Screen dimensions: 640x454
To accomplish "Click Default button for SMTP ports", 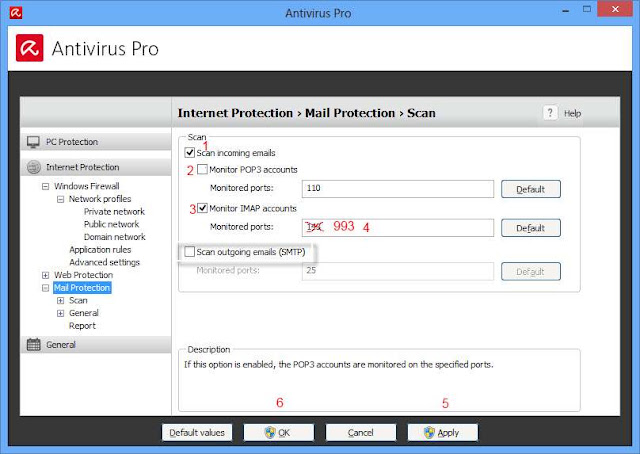I will (x=531, y=272).
